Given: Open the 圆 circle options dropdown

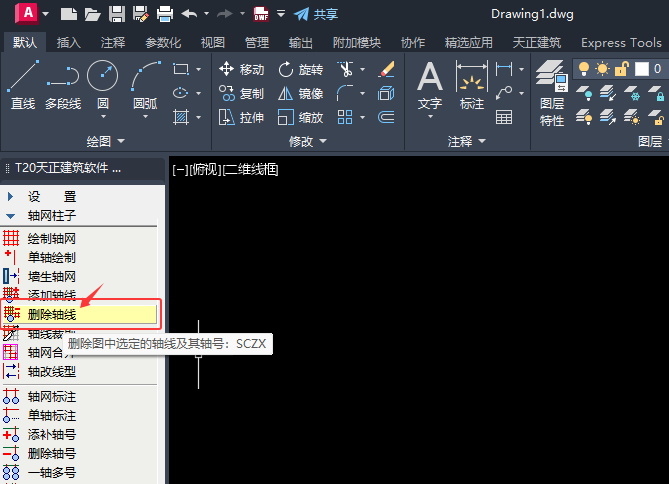Looking at the screenshot, I should pos(103,117).
